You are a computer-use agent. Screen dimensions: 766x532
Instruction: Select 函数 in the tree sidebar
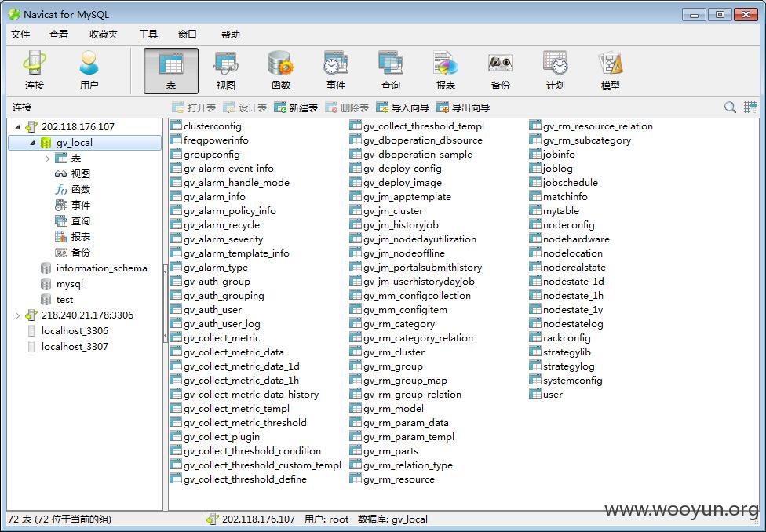[x=73, y=190]
